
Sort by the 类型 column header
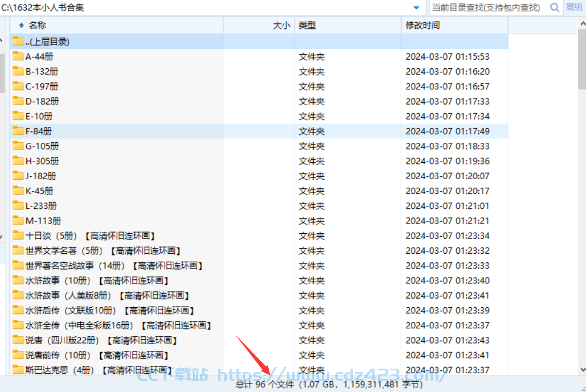point(308,26)
